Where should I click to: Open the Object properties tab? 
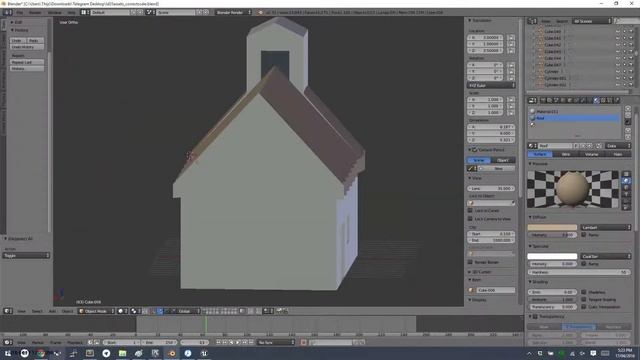(x=569, y=100)
